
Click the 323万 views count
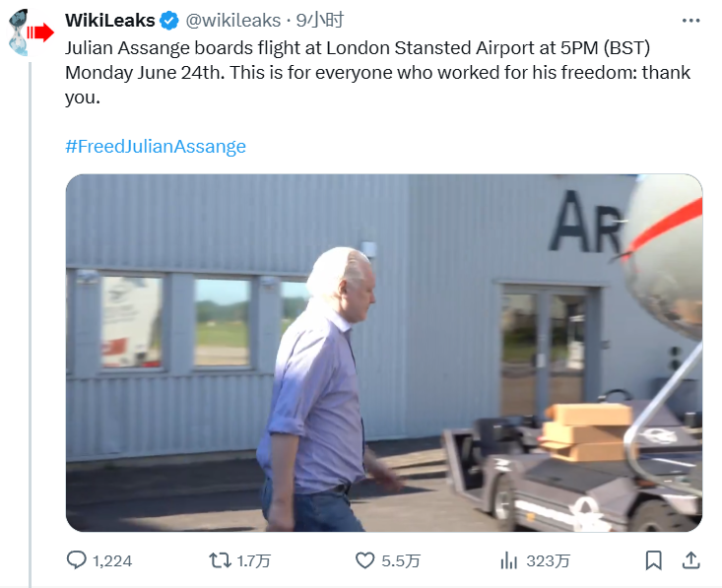pos(548,560)
